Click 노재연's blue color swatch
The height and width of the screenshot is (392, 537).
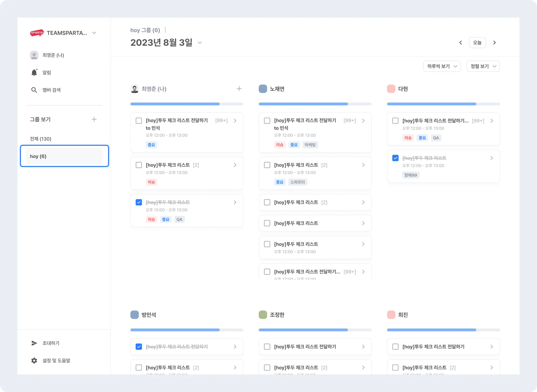tap(263, 89)
